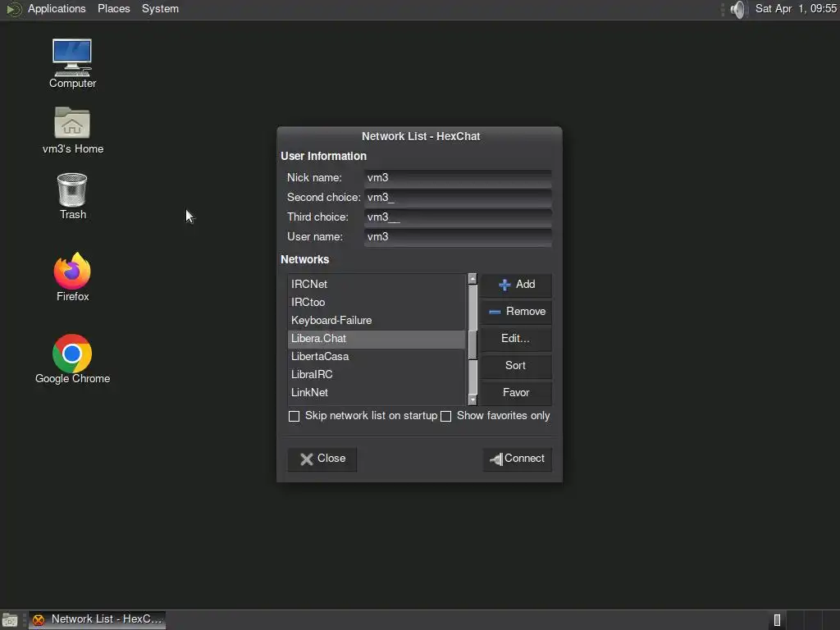Click scrollbar down arrow in networks list
This screenshot has height=630, width=840.
pos(472,399)
